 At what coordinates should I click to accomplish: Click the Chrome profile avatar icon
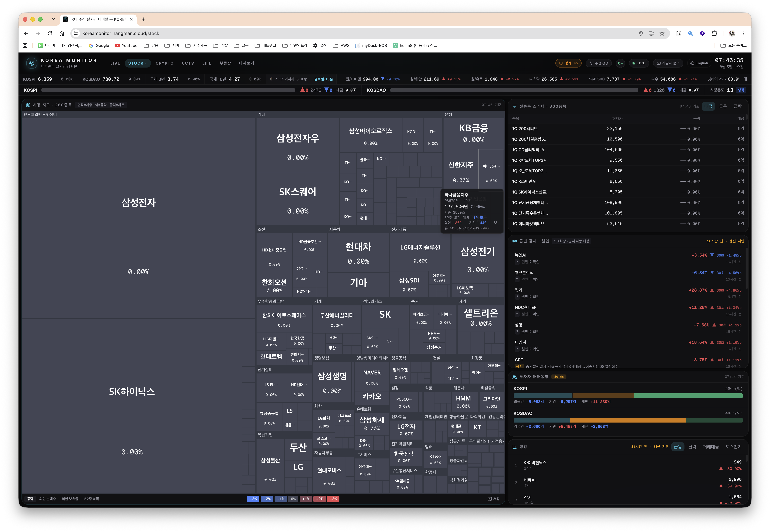coord(732,33)
